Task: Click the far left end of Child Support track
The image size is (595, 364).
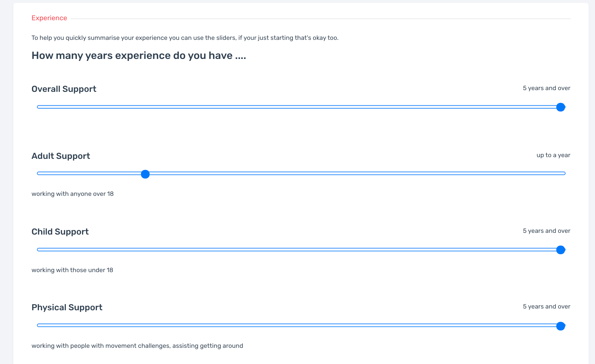Action: pos(39,250)
